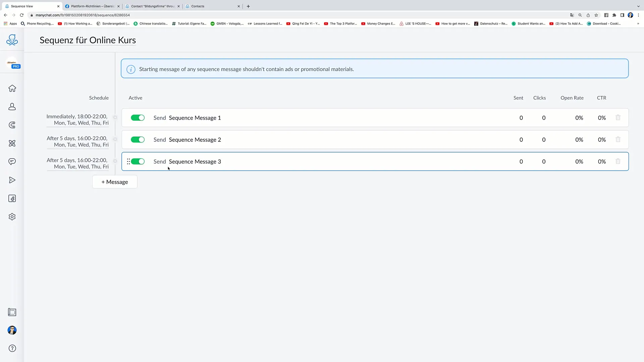Open the Broadcasting icon in sidebar
Screen dimensions: 644x362
(x=12, y=180)
